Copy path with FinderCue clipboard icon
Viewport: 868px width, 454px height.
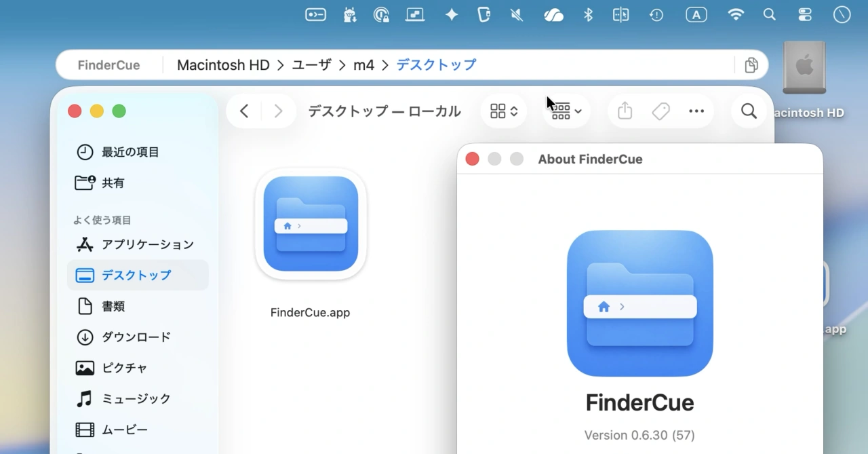tap(751, 65)
